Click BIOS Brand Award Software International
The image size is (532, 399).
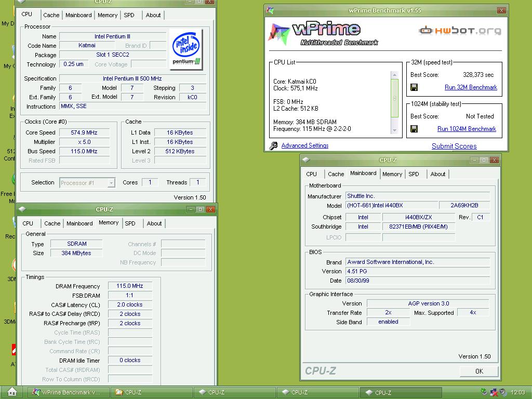[x=418, y=262]
